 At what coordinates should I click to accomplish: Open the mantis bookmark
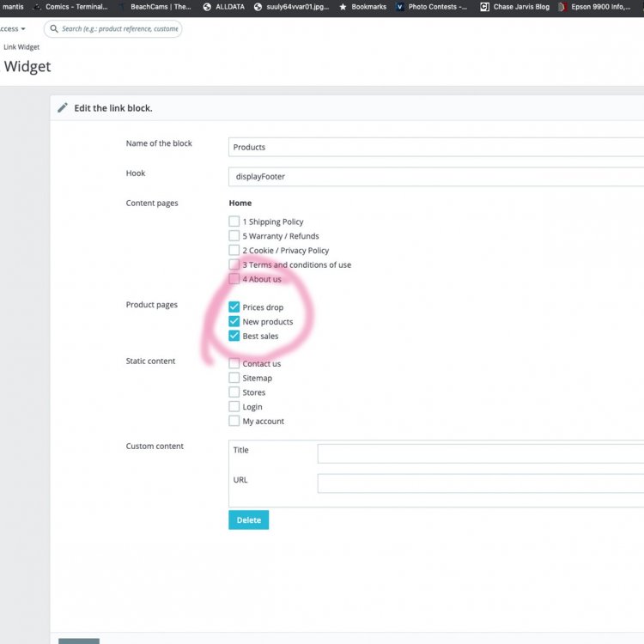pyautogui.click(x=12, y=7)
